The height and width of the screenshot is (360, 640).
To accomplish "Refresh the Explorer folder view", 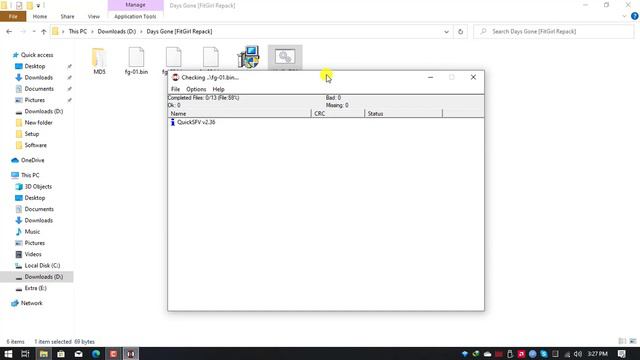I will (460, 31).
